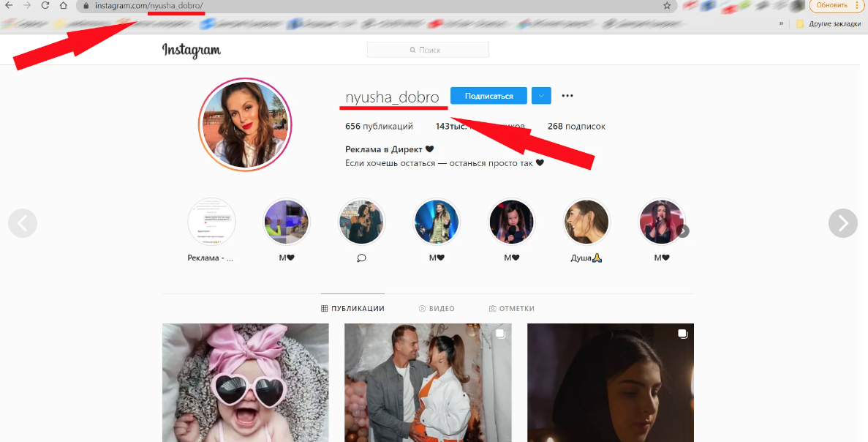
Task: Open the Реклама story highlight
Action: (x=211, y=222)
